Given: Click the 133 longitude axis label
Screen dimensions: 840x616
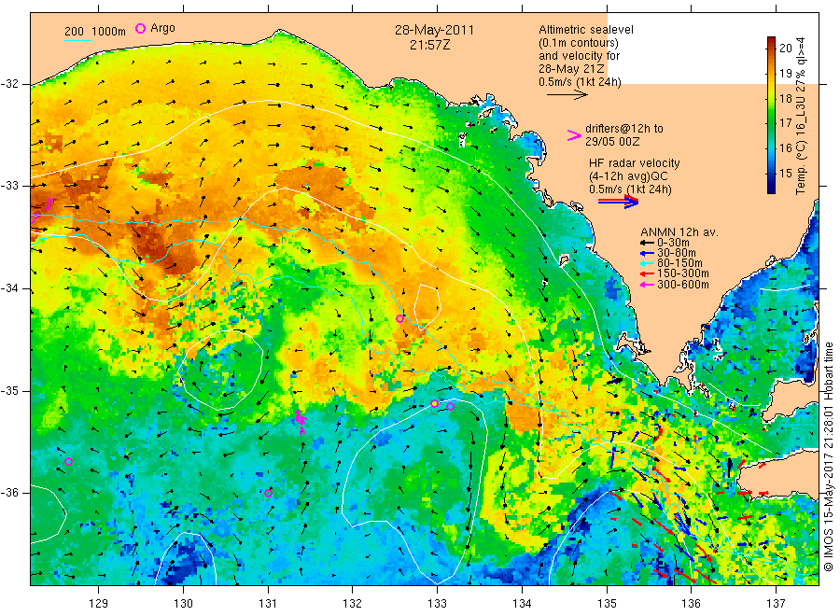Looking at the screenshot, I should pyautogui.click(x=437, y=604).
